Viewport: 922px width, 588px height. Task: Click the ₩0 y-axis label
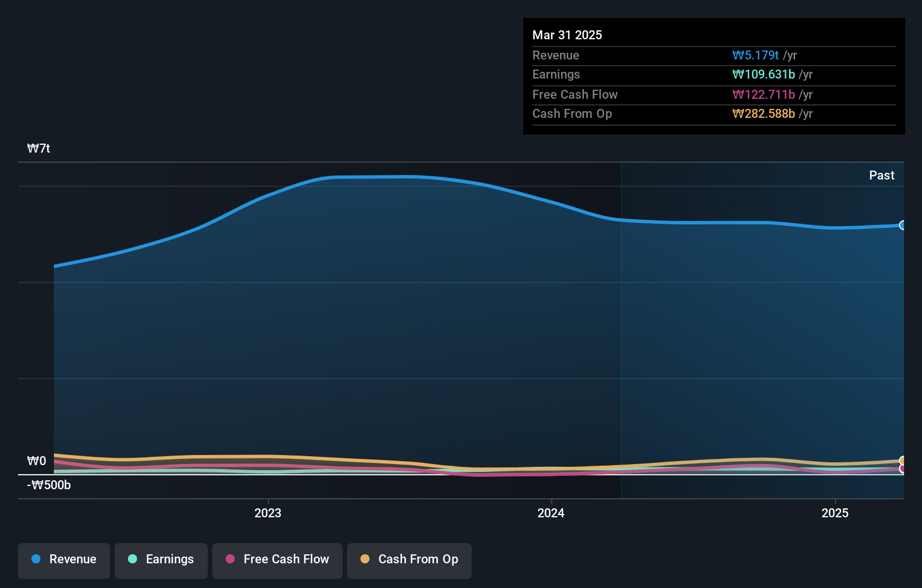(x=36, y=461)
